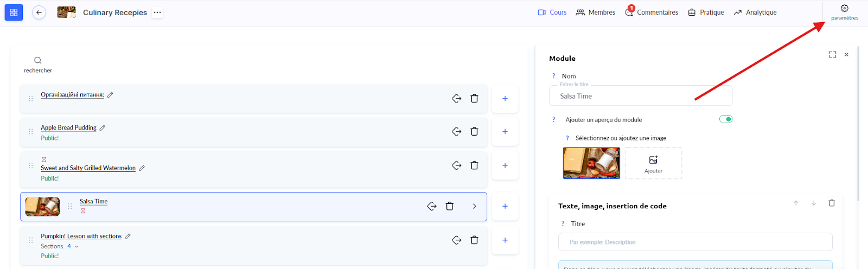Edit the Организаційні питання title pencil
Image resolution: width=868 pixels, height=269 pixels.
pyautogui.click(x=110, y=95)
